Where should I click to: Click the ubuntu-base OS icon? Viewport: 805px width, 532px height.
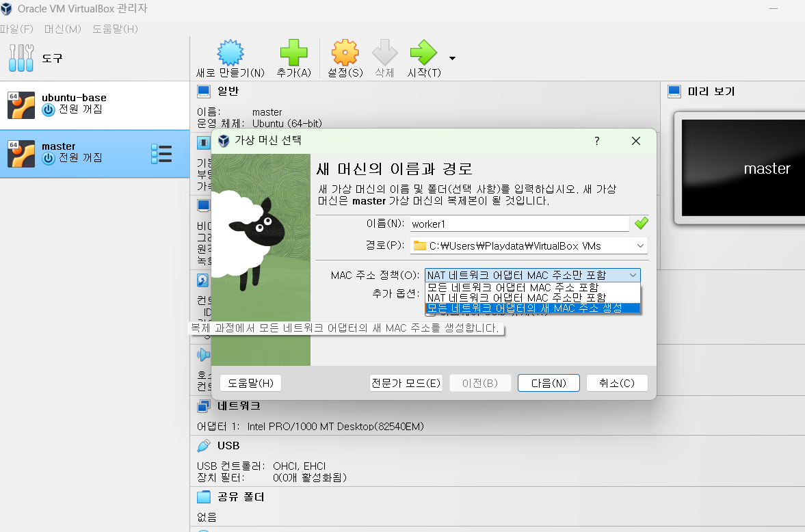[21, 105]
